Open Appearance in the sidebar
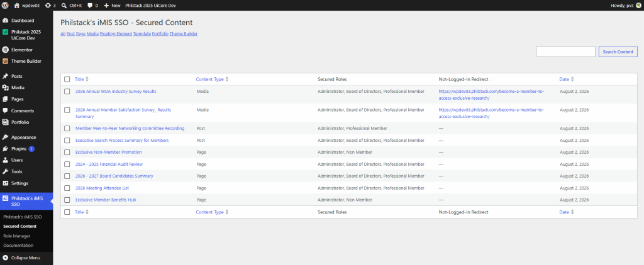This screenshot has width=644, height=265. tap(26, 137)
